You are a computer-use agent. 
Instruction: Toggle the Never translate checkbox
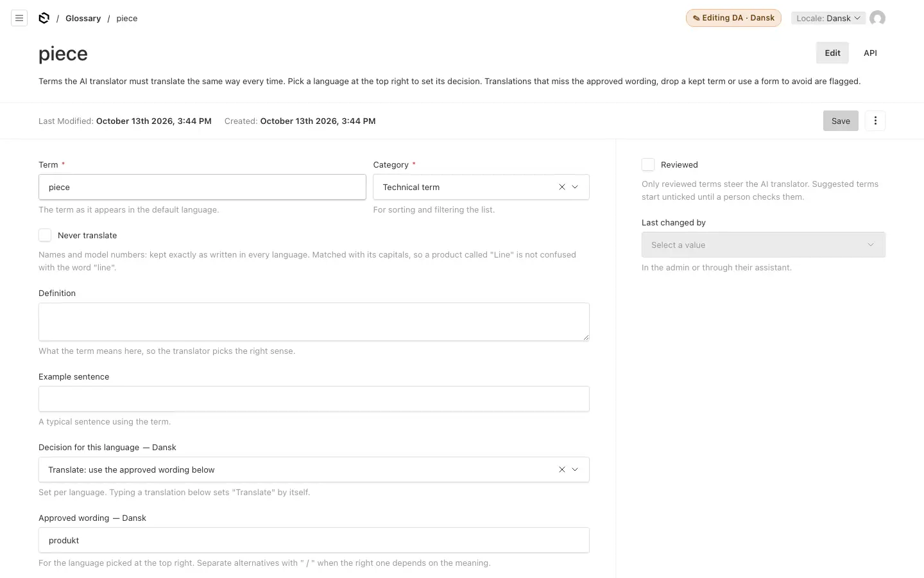click(45, 235)
